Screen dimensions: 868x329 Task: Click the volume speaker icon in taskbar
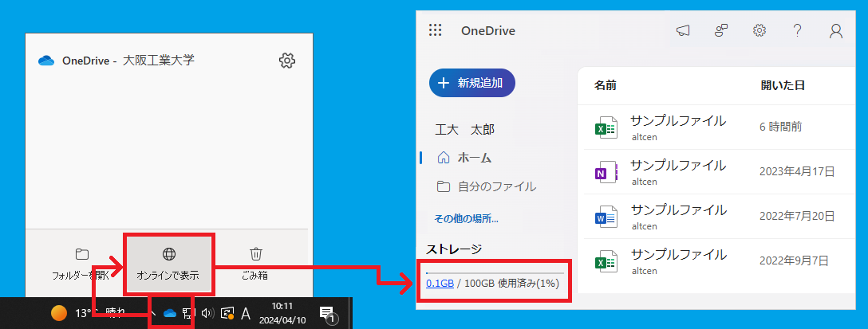[x=207, y=314]
